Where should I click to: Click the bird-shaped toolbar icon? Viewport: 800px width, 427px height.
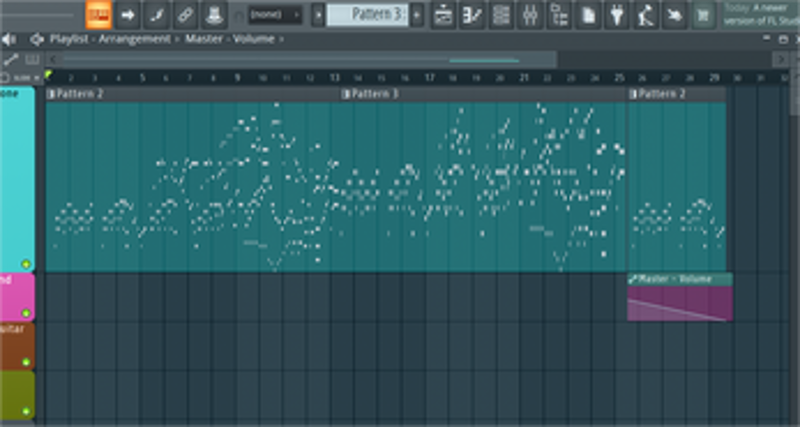pyautogui.click(x=674, y=15)
